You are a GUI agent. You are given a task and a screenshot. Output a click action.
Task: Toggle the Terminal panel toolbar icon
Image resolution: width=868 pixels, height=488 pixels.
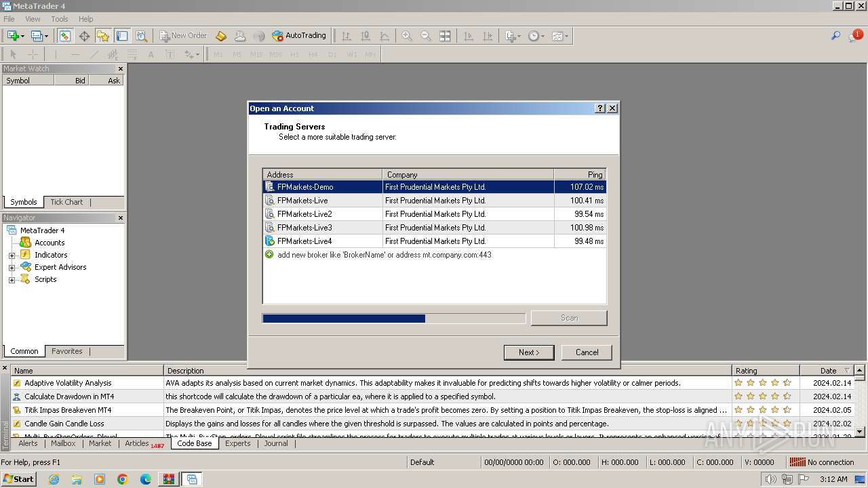click(122, 36)
